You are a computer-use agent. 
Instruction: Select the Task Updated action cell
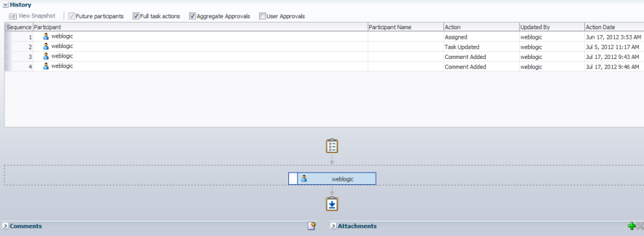[x=481, y=47]
